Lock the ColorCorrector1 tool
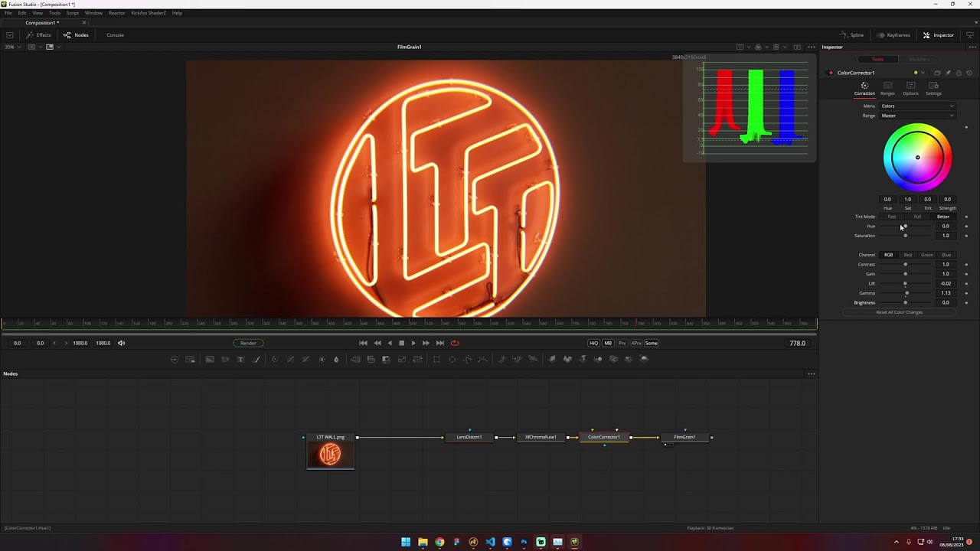The image size is (980, 551). (959, 73)
